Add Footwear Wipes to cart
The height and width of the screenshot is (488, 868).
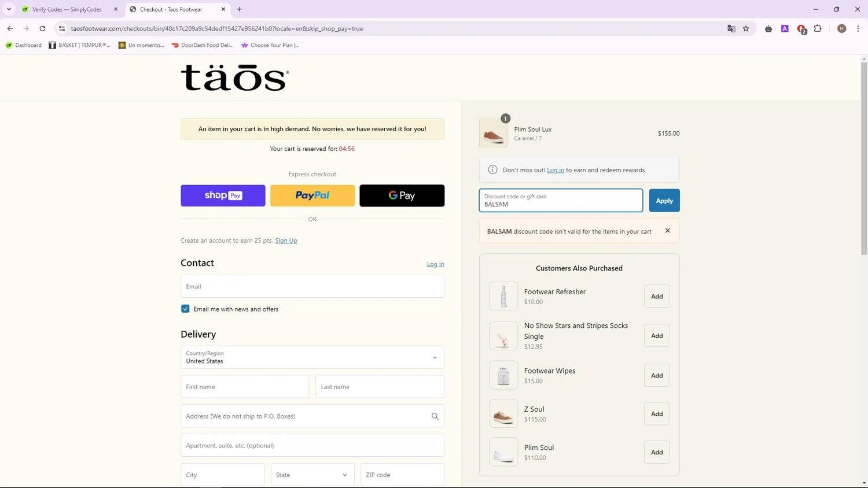[657, 375]
